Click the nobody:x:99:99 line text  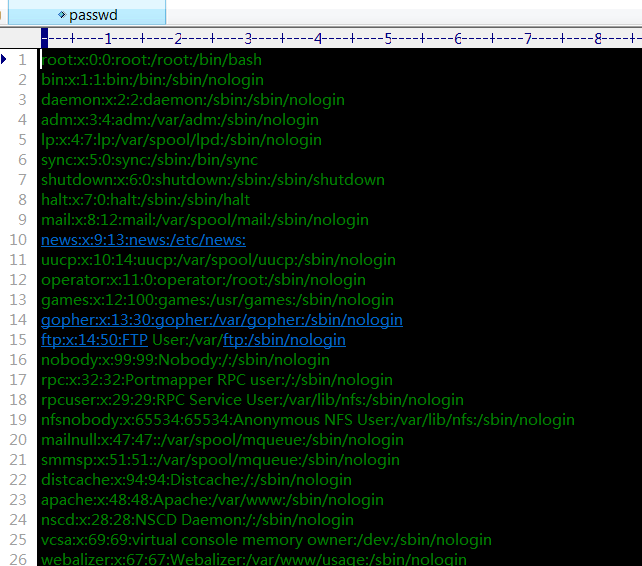[185, 360]
